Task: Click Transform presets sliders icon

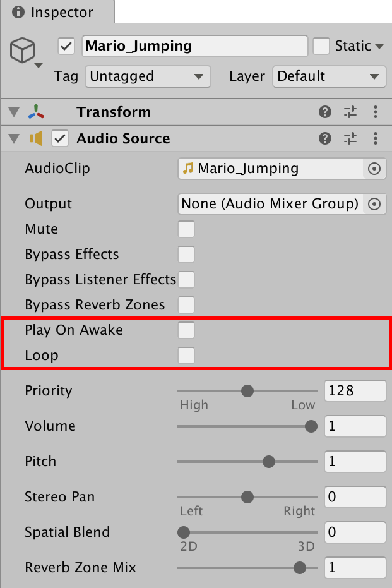Action: tap(350, 112)
